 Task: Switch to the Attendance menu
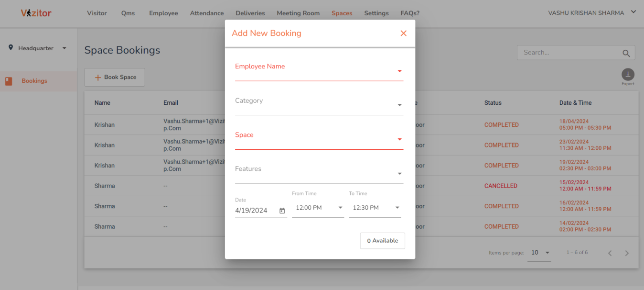click(206, 13)
